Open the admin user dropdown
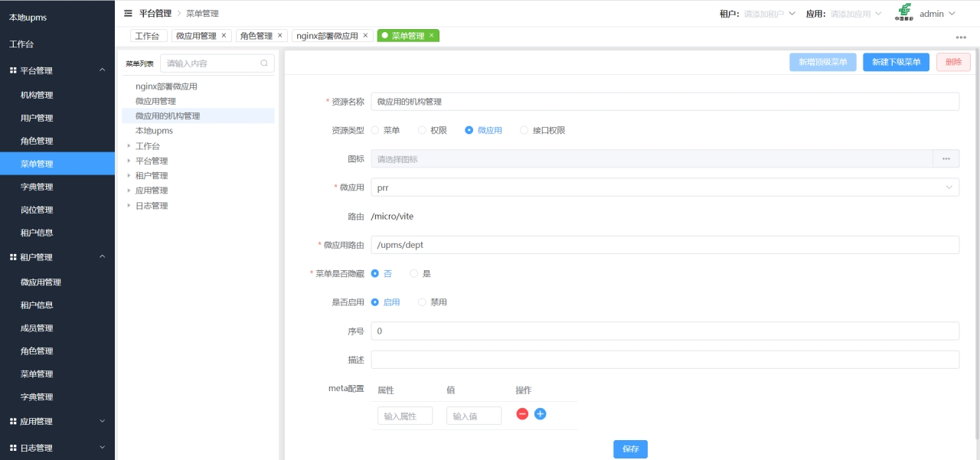This screenshot has height=460, width=980. point(937,14)
